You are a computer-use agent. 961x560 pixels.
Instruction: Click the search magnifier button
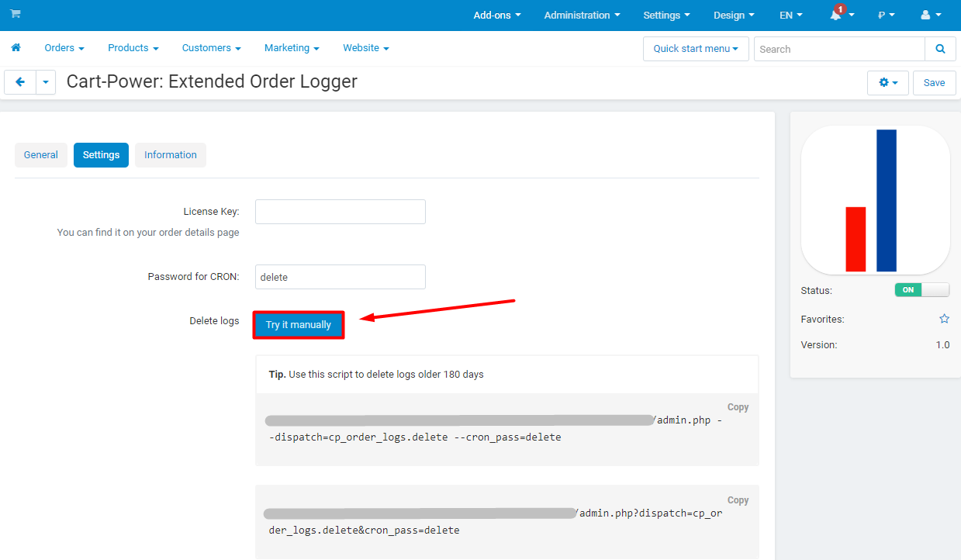point(941,49)
